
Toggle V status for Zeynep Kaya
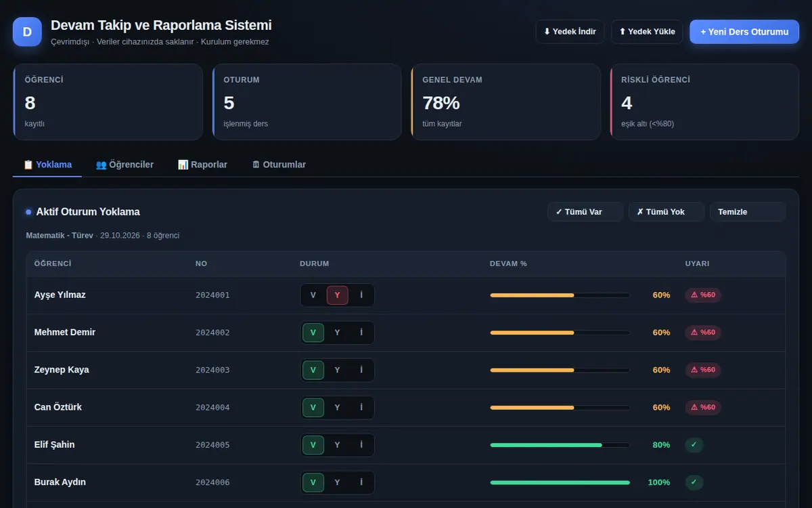[313, 370]
